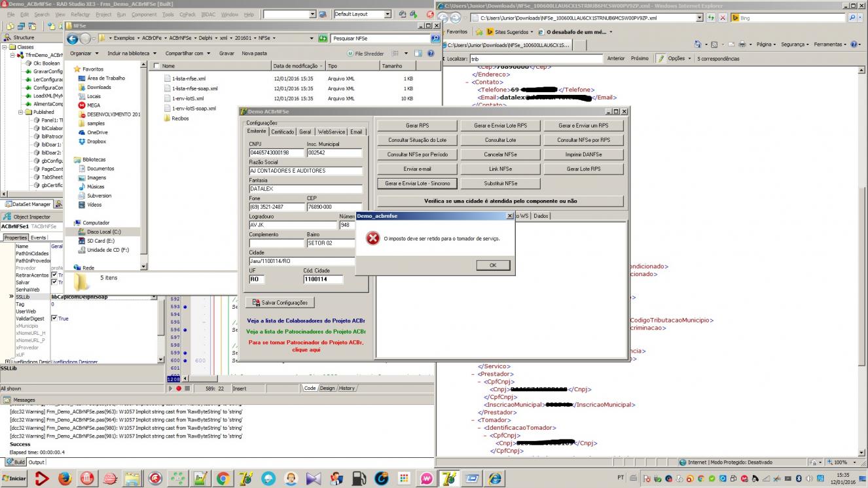Open the Certificado tab in Demo ACBrNFSe

[x=283, y=132]
